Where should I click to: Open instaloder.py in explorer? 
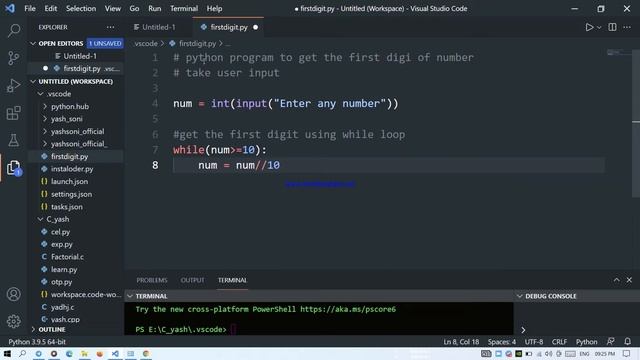[x=76, y=169]
